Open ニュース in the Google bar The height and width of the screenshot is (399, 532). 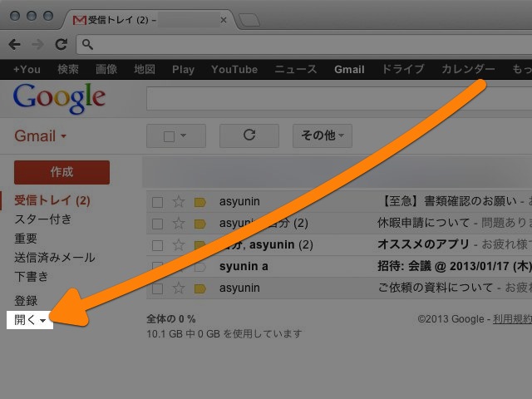tap(296, 70)
